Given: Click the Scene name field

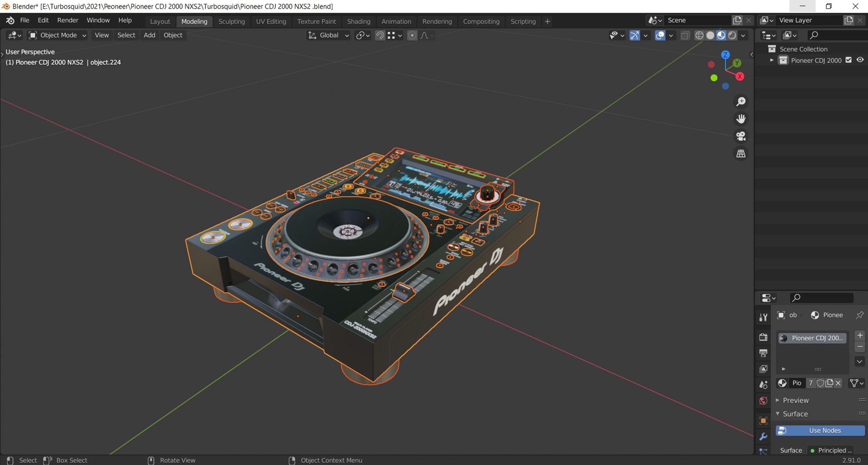Looking at the screenshot, I should 698,20.
